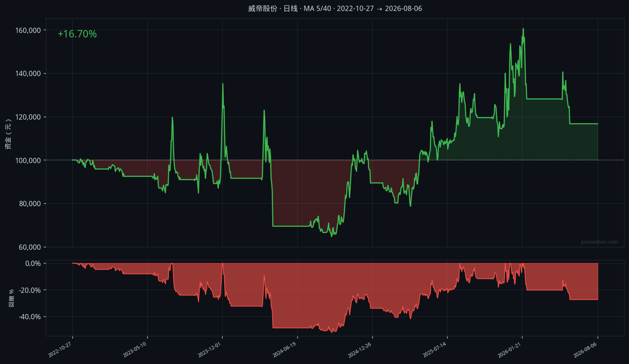The height and width of the screenshot is (364, 629).
Task: Click the 2023-12-01 date marker
Action: (210, 350)
